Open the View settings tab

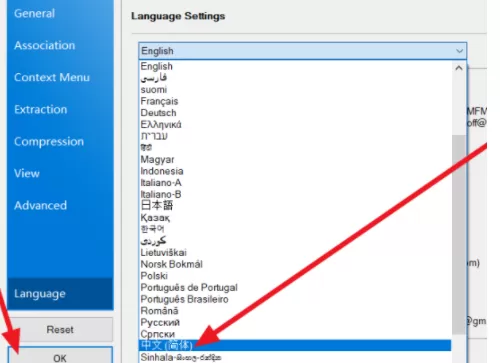pos(60,173)
